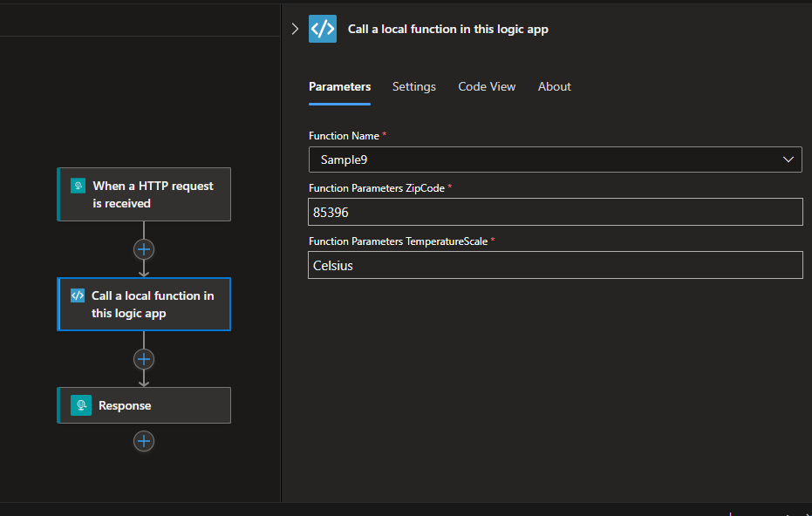Select the 'Call a local function' node
This screenshot has width=812, height=516.
pyautogui.click(x=144, y=304)
